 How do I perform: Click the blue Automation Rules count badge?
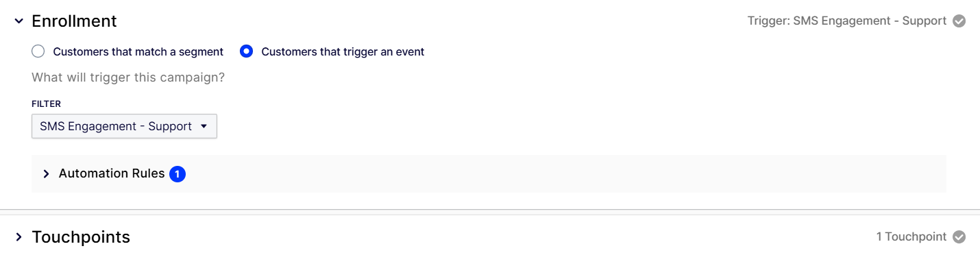pos(177,174)
